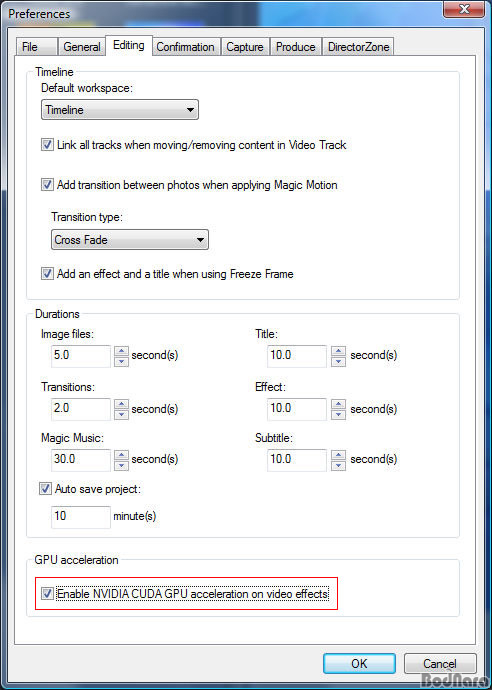Decrease Subtitle duration with down arrow
Screen dimensions: 492x690
(x=338, y=466)
